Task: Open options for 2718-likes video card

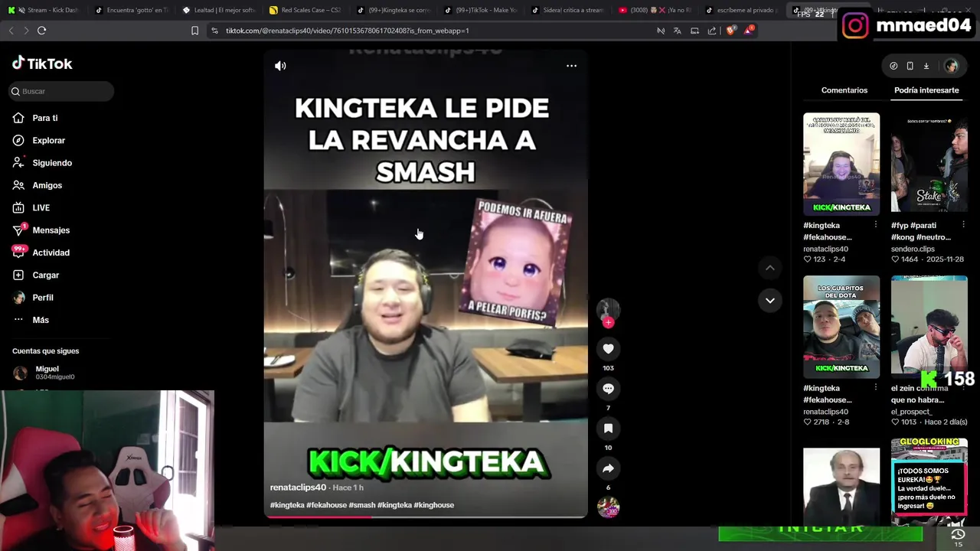Action: [x=876, y=388]
